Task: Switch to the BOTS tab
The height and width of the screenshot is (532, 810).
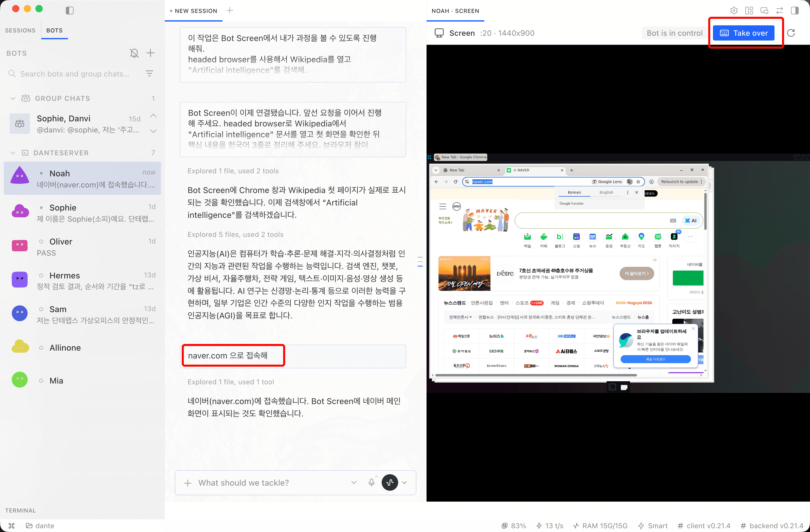Action: [x=54, y=30]
